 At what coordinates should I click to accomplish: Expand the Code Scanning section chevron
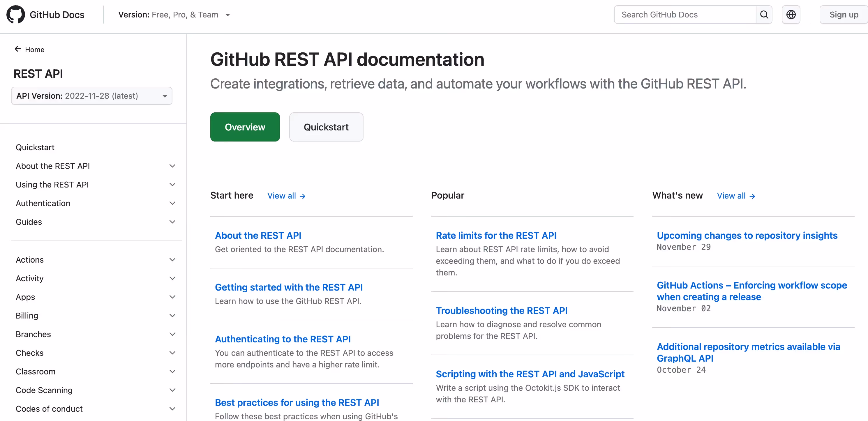172,390
